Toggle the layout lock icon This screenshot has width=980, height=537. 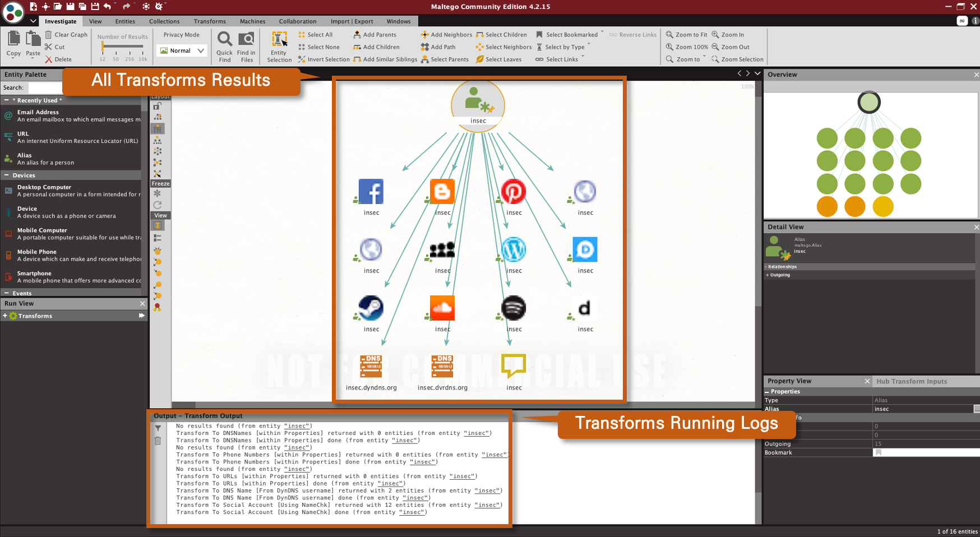pos(158,105)
